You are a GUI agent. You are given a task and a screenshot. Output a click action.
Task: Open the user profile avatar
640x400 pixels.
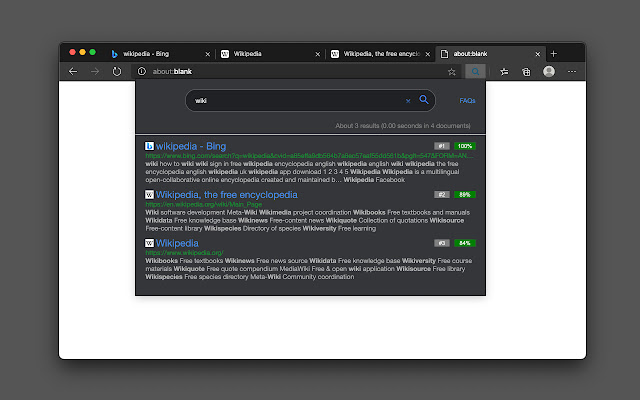click(549, 71)
